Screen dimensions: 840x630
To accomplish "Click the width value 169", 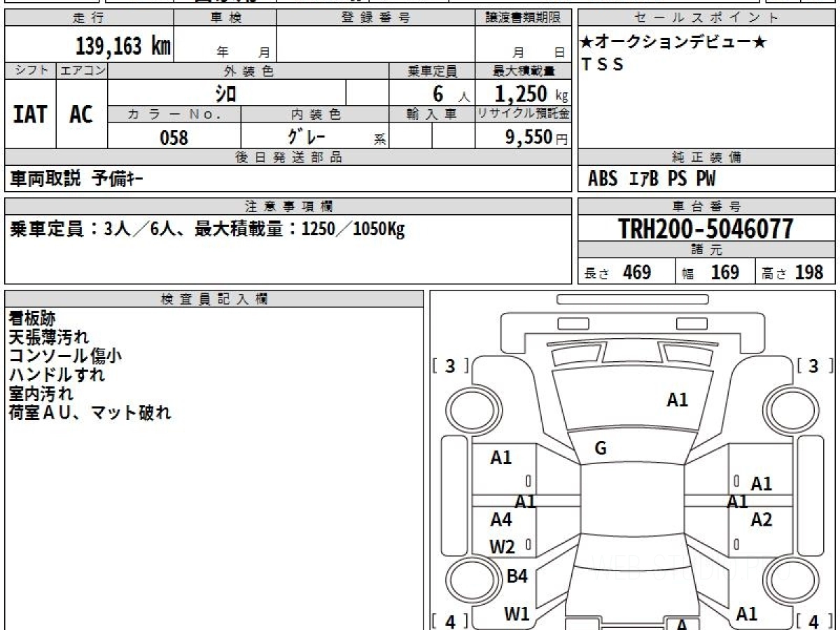I will [724, 272].
